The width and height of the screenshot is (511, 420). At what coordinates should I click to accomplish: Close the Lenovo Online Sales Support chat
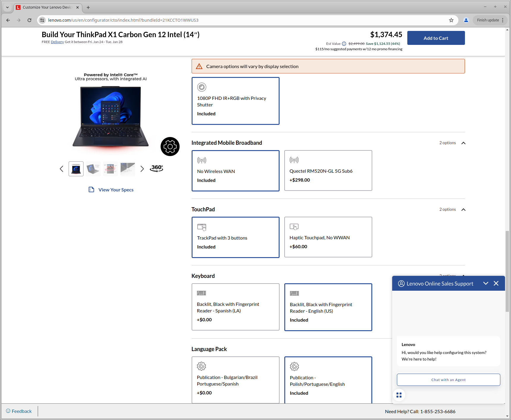[x=496, y=283]
